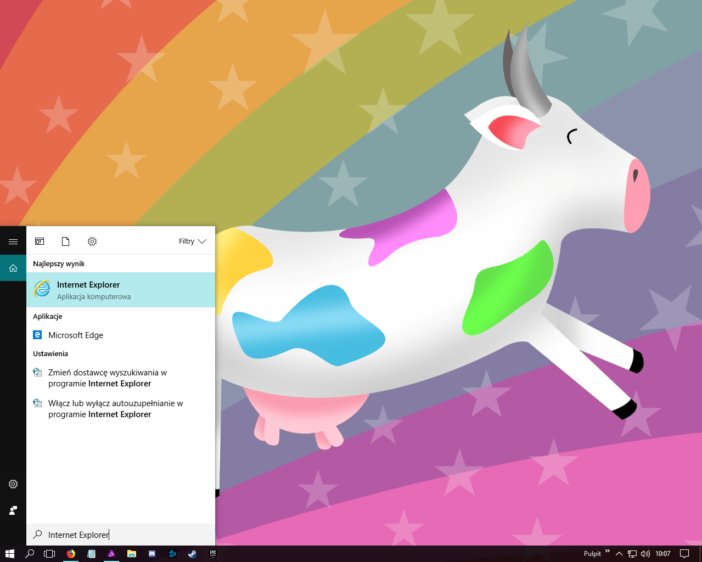
Task: Open File Explorer from the taskbar
Action: tap(132, 554)
